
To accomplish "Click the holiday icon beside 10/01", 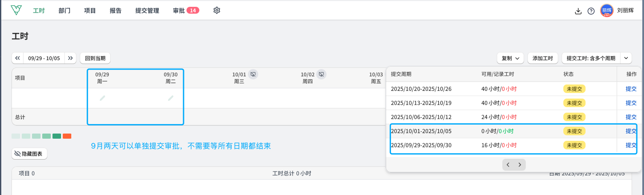I will click(253, 74).
